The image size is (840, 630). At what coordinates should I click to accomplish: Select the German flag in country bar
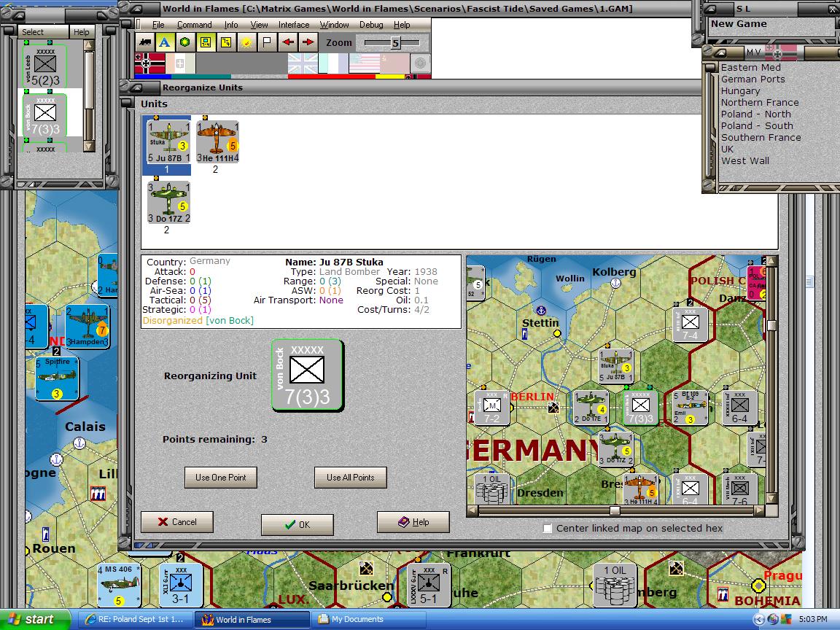click(150, 63)
